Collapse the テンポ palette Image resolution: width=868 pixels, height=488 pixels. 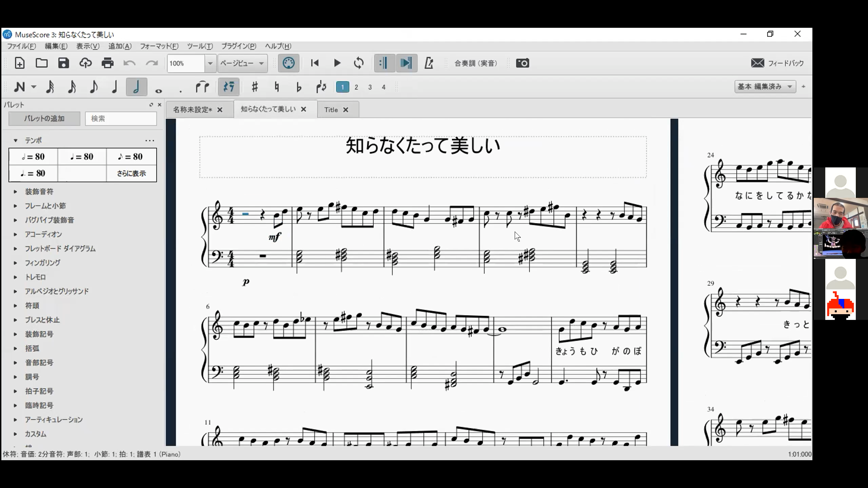15,140
